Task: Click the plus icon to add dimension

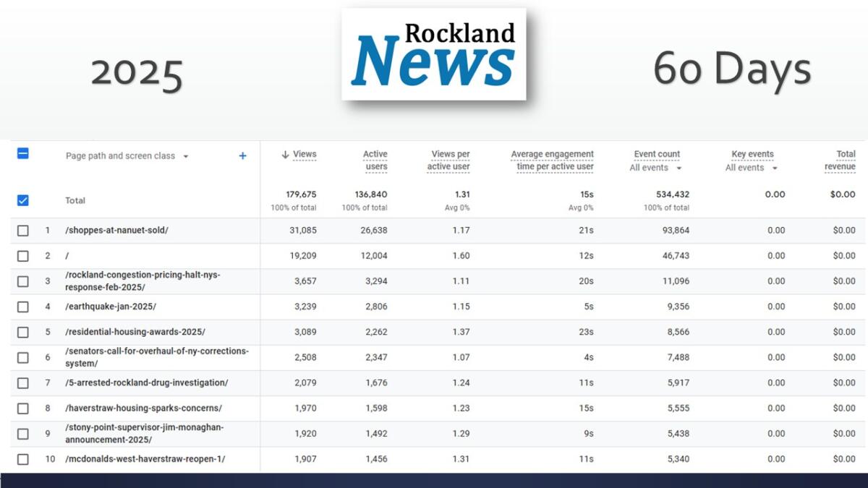Action: pyautogui.click(x=242, y=155)
